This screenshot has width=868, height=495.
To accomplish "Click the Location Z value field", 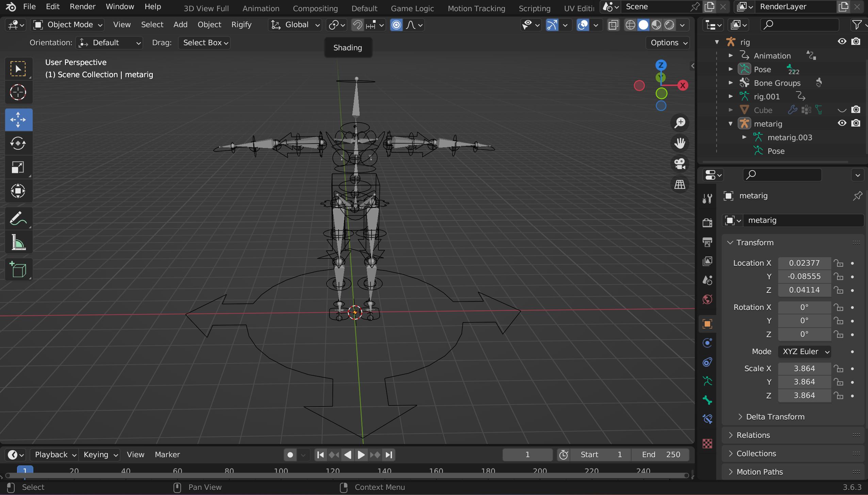I will coord(804,290).
